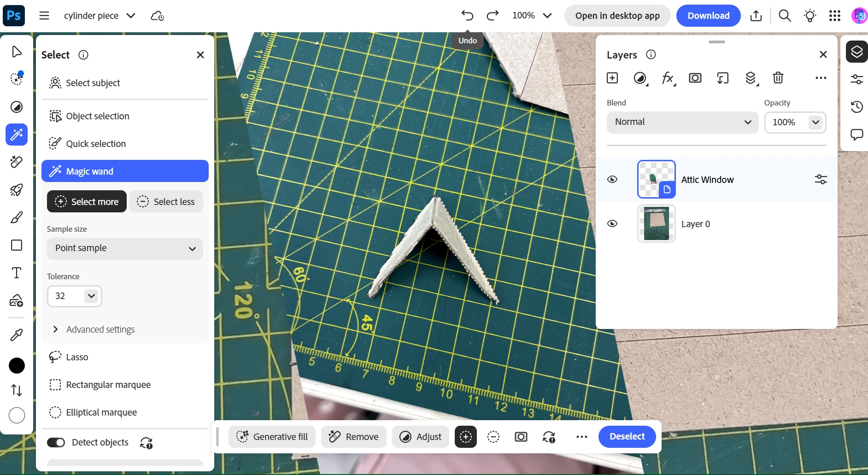Delete layer with trash icon
Viewport: 868px width, 475px height.
pyautogui.click(x=778, y=78)
